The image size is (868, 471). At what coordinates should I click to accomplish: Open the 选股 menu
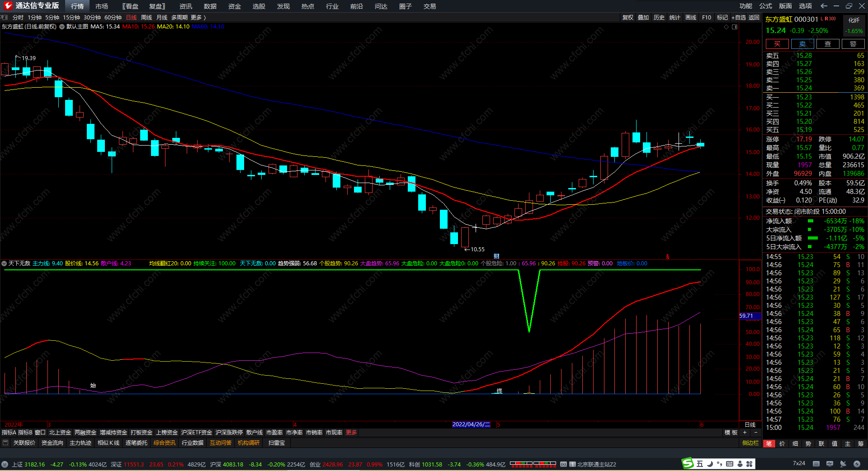[259, 6]
